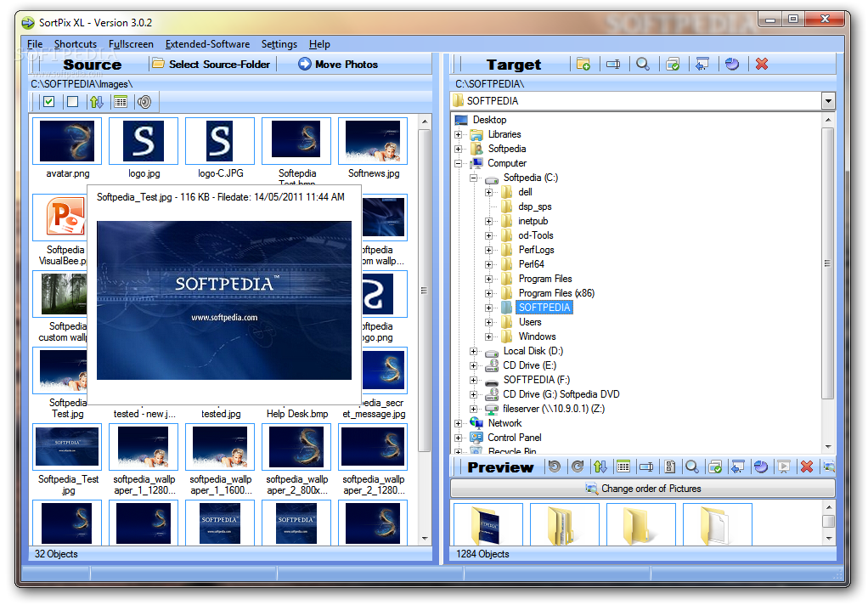The height and width of the screenshot is (605, 868).
Task: Rotate right icon in Preview toolbar
Action: coord(578,467)
